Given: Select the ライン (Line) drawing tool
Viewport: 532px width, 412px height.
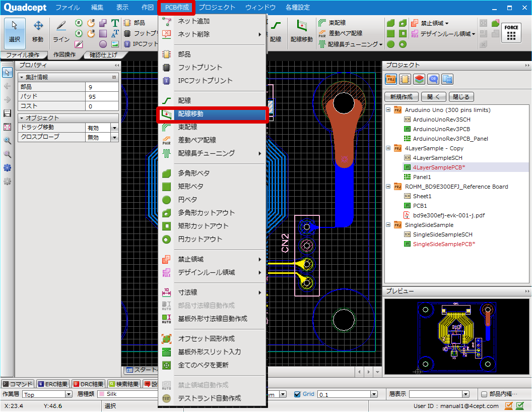Looking at the screenshot, I should pos(61,31).
